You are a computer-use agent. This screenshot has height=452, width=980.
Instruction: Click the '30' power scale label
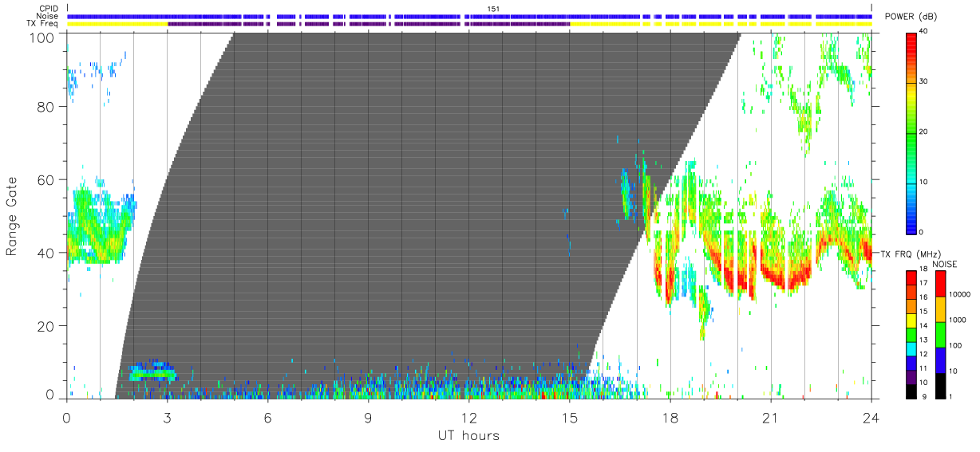coord(923,81)
